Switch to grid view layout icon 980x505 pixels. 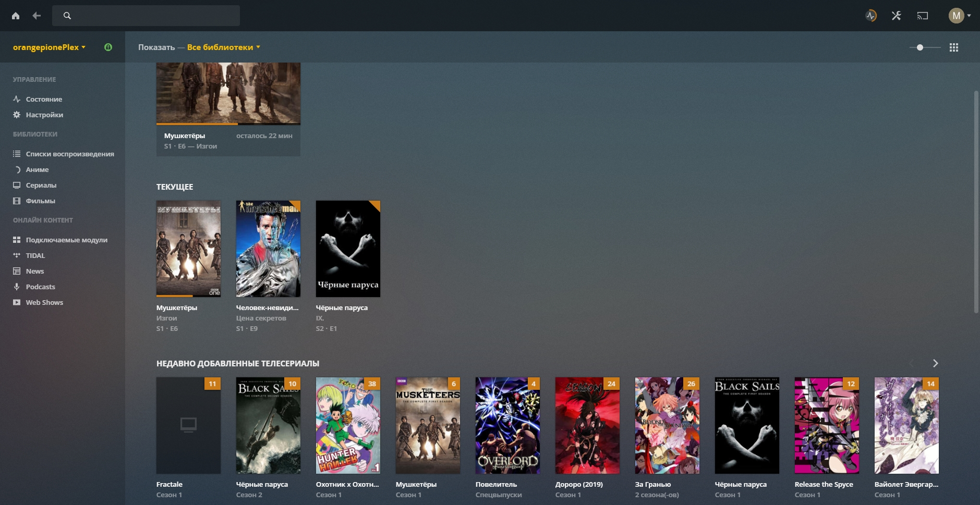(954, 47)
